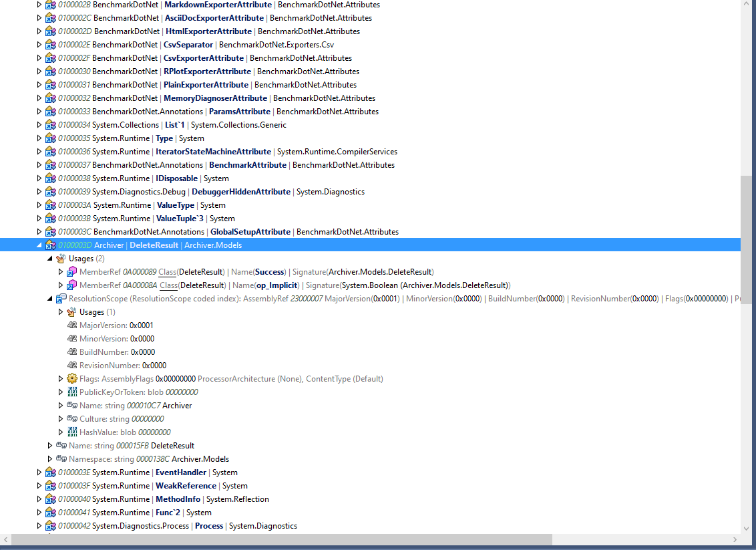Screen dimensions: 756x550
Task: Click the MemberRef icon for op_Implicit entry
Action: pos(72,285)
